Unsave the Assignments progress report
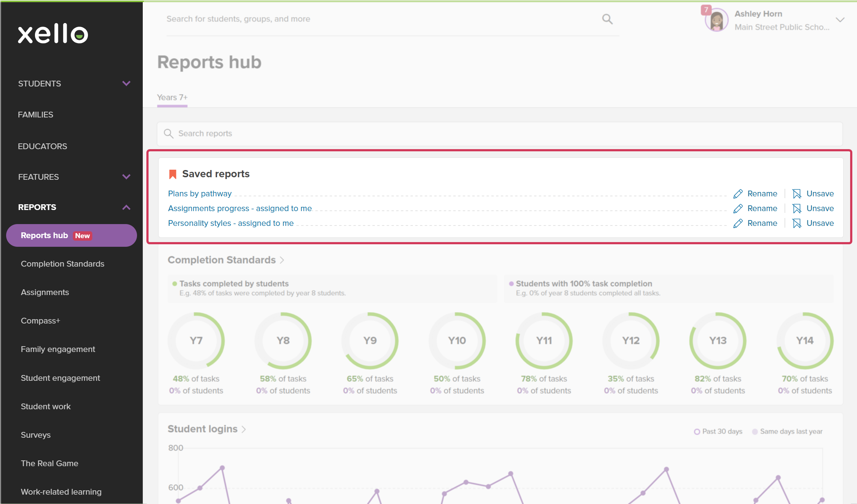857x504 pixels. pos(820,209)
